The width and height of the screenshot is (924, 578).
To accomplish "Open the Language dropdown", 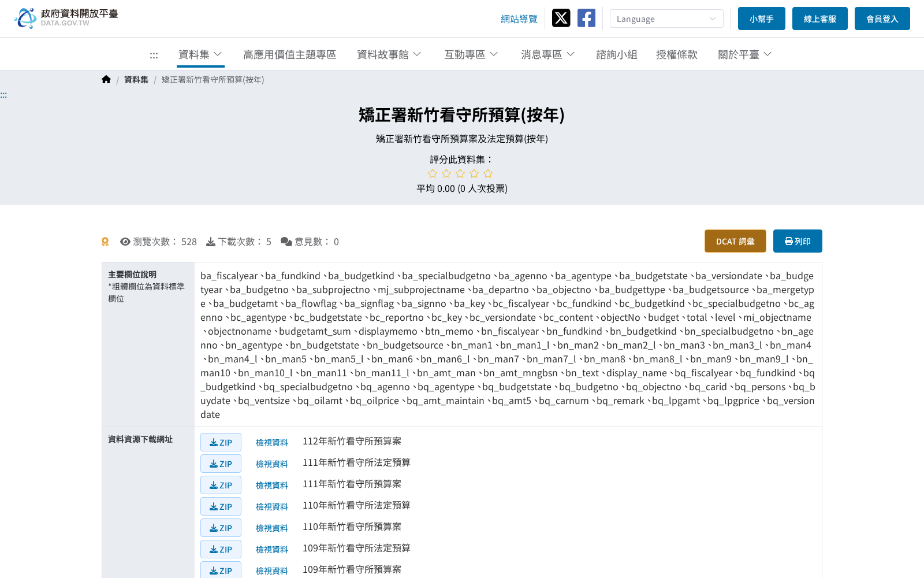I will pyautogui.click(x=666, y=18).
